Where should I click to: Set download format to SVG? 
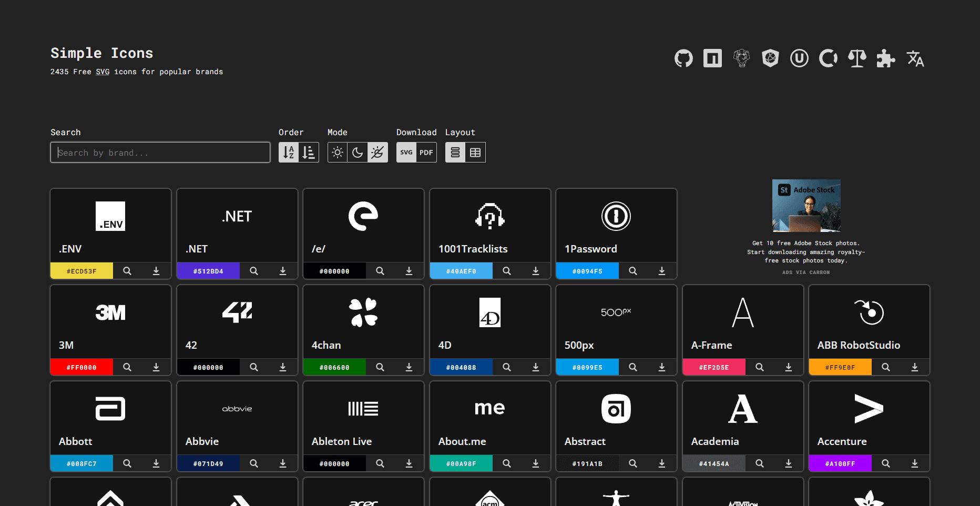pos(406,153)
